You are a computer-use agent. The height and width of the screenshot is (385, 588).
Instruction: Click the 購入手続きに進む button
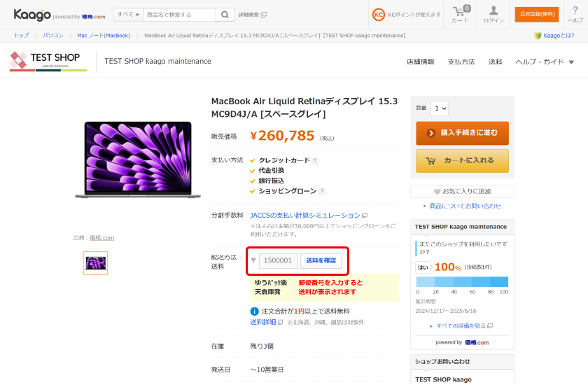(x=463, y=133)
